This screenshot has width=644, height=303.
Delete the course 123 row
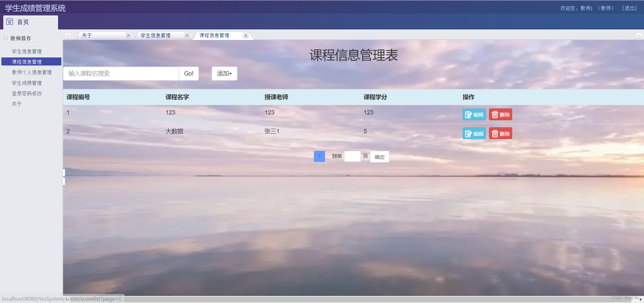coord(500,115)
